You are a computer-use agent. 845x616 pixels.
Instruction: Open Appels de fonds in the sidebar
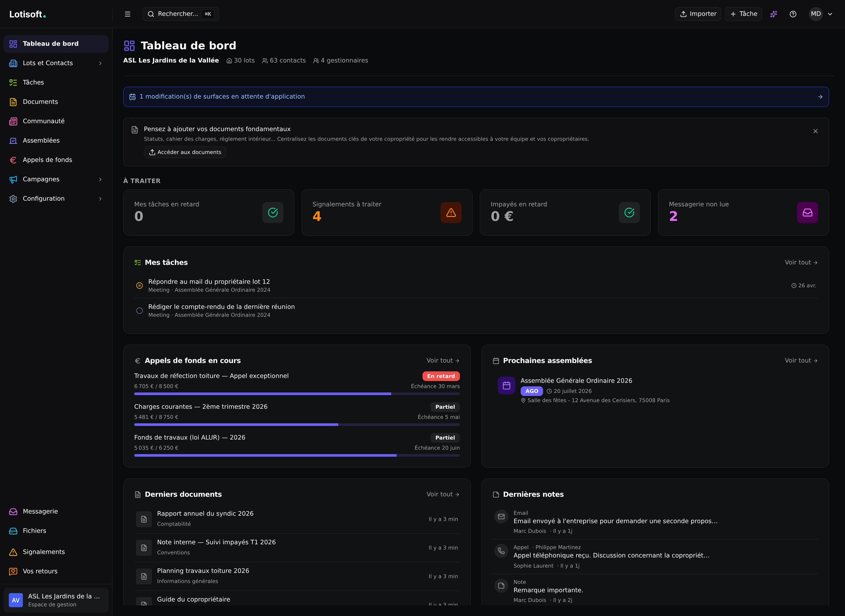coord(56,160)
